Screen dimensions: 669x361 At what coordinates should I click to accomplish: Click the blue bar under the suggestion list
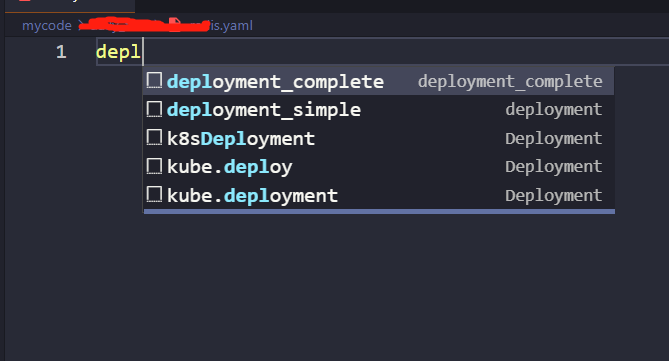pyautogui.click(x=379, y=211)
